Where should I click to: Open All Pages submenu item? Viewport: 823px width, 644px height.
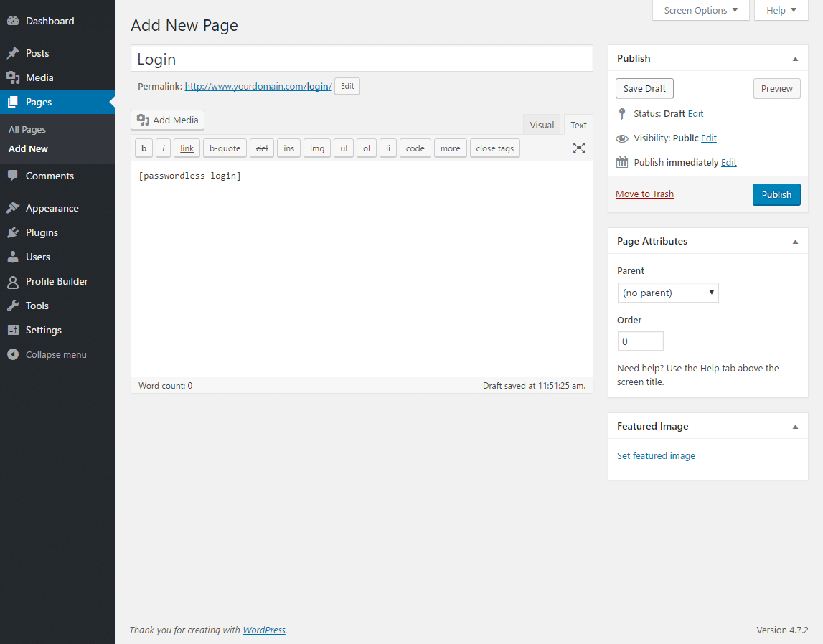[27, 129]
